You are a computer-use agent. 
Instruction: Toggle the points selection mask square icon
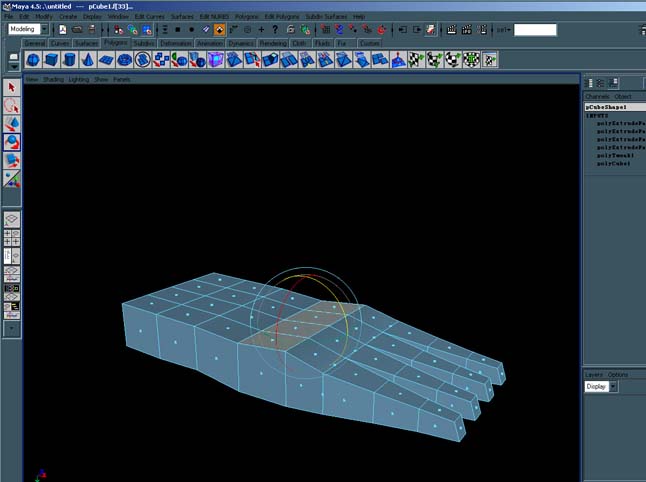click(178, 30)
